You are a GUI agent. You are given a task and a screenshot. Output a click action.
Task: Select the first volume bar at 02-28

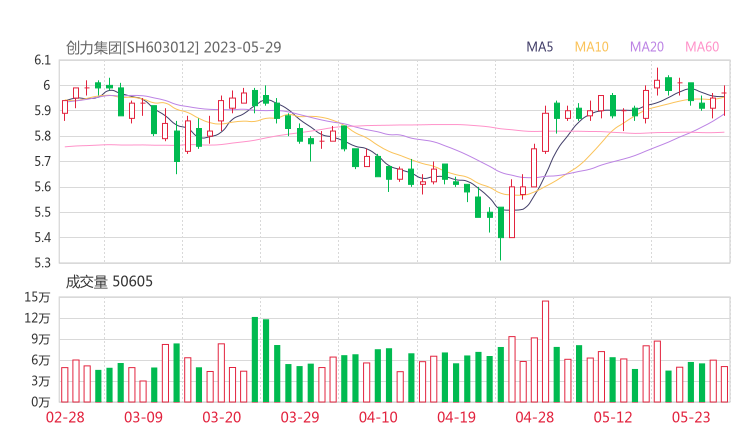click(65, 385)
